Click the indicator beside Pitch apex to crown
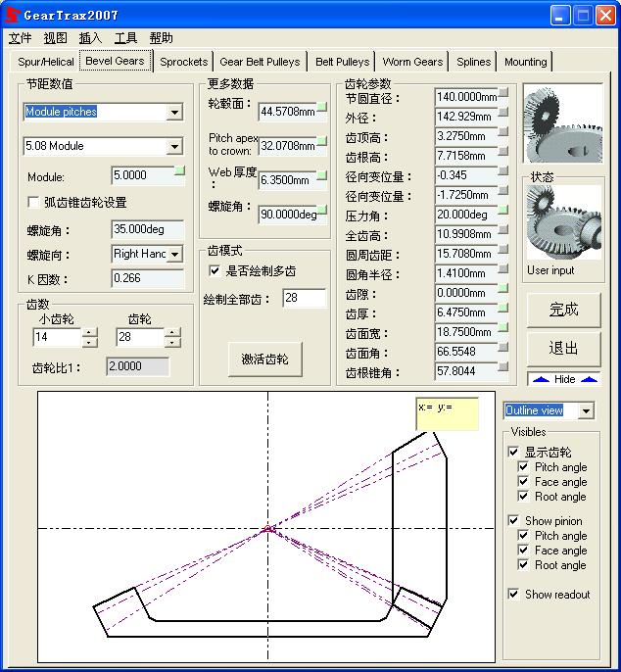Viewport: 621px width, 672px height. 321,141
